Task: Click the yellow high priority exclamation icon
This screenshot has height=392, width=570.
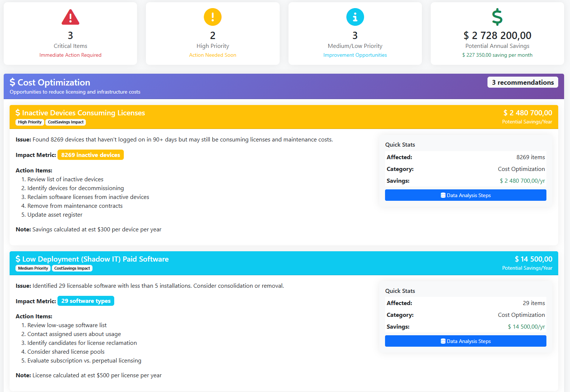Action: [x=213, y=17]
